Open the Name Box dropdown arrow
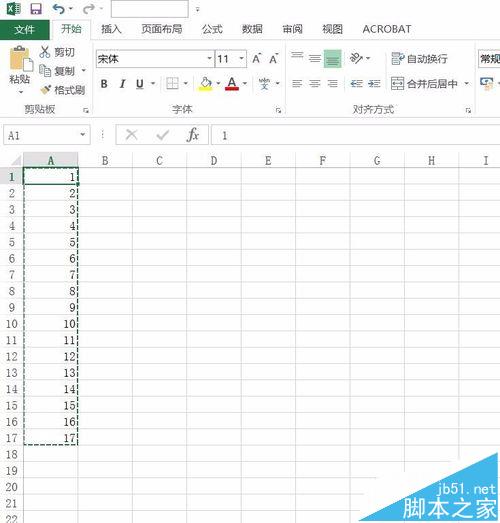Image resolution: width=500 pixels, height=523 pixels. (82, 135)
